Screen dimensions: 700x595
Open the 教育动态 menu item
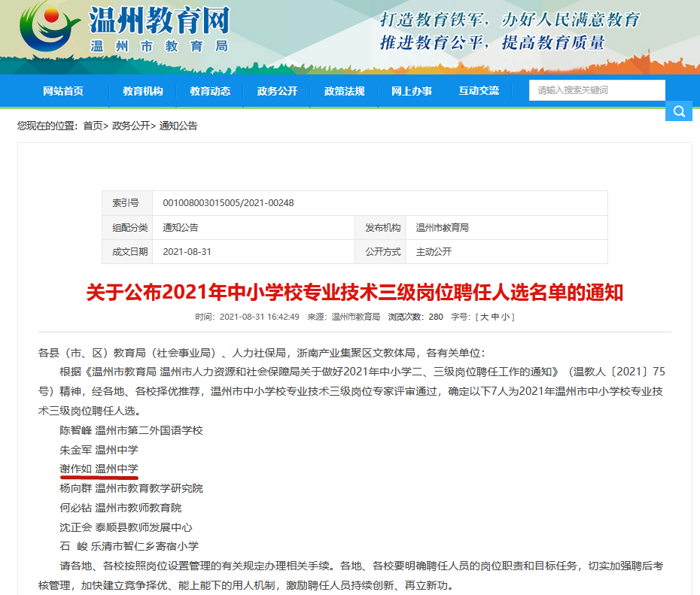pos(211,90)
